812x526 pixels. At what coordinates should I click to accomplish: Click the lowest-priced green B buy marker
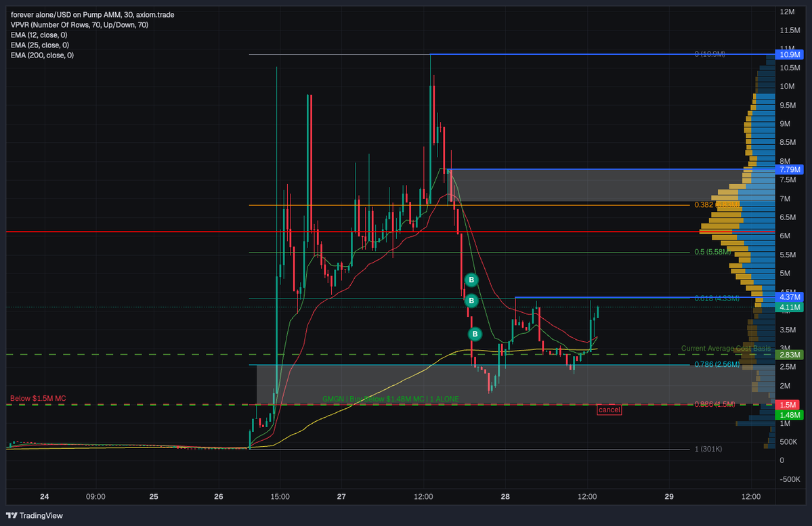475,334
